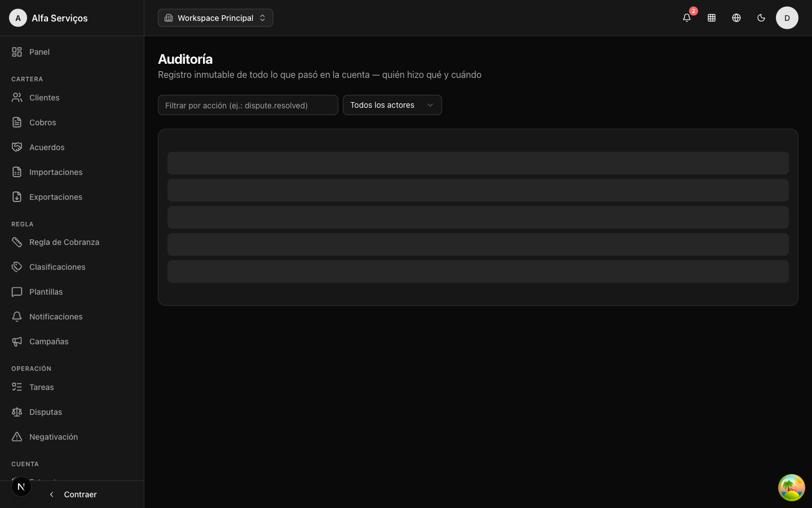Open Regla de Cobranza link
Viewport: 812px width, 508px height.
tap(72, 242)
